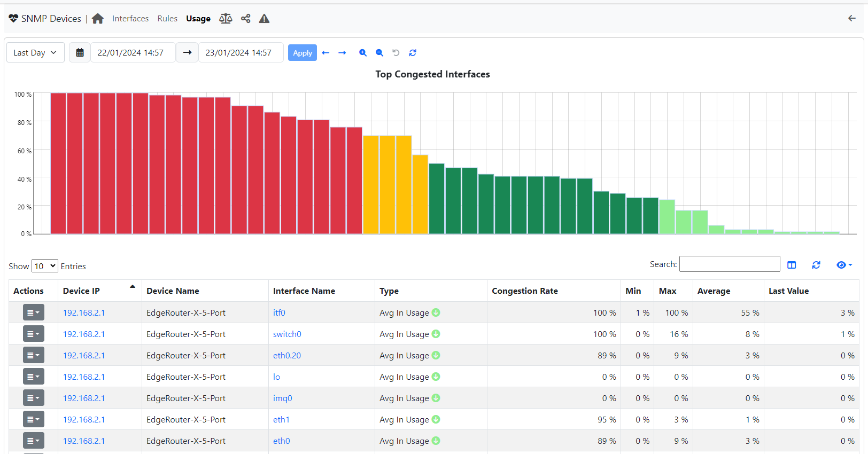Click the tallest first red chart bar

click(58, 163)
